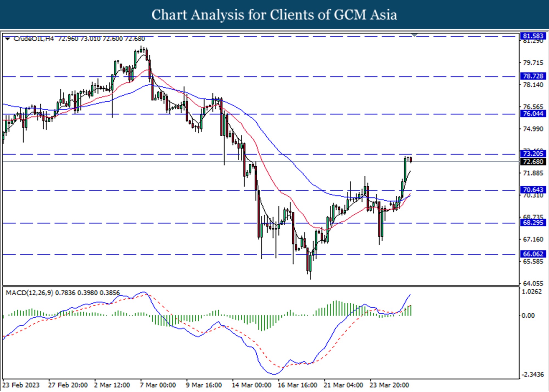Click the MACD(12,26,9) indicator label

(30, 293)
